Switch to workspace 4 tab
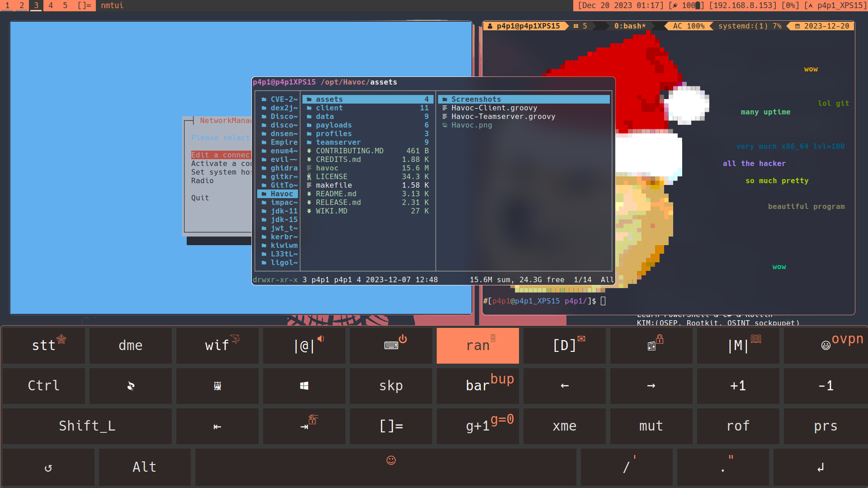 point(51,5)
